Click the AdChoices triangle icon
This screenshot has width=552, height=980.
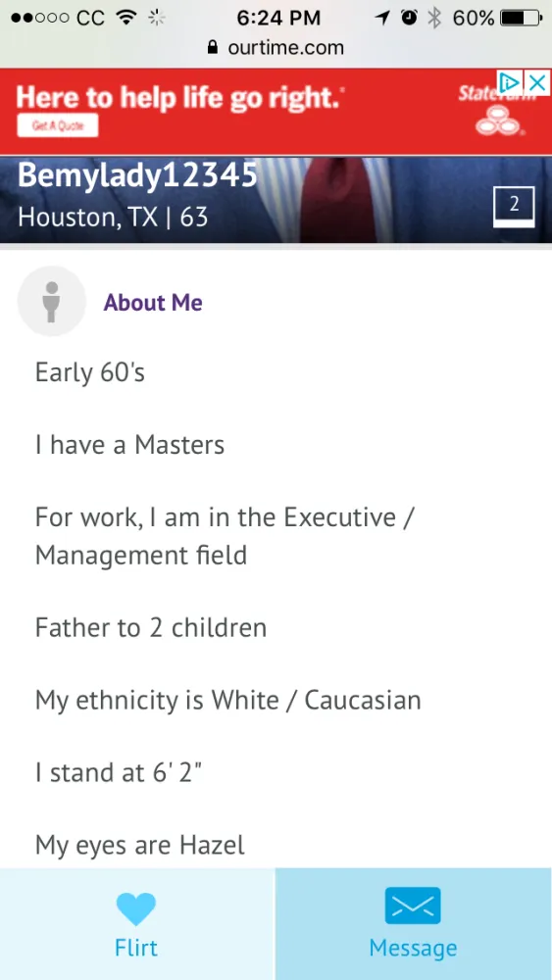coord(510,82)
